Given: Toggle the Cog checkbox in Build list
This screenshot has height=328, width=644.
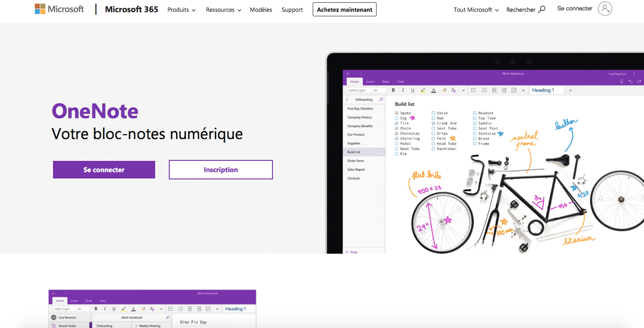Looking at the screenshot, I should pos(396,118).
